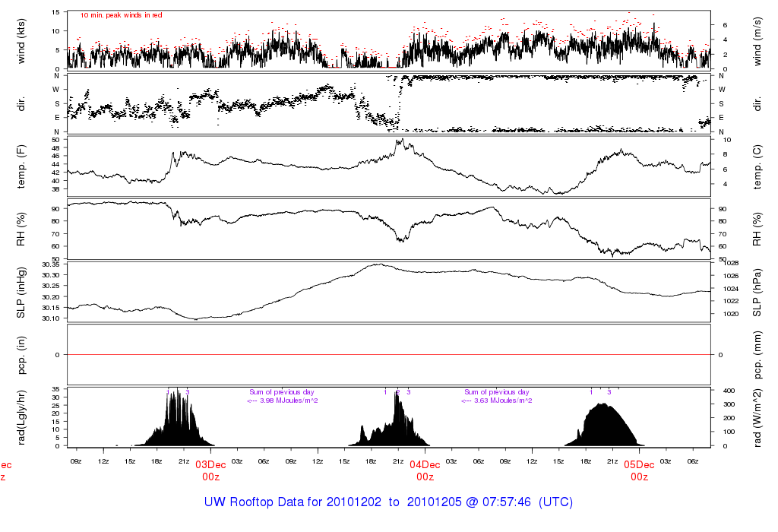Select the '400' W/m^2 tick label
This screenshot has width=778, height=532.
[729, 391]
